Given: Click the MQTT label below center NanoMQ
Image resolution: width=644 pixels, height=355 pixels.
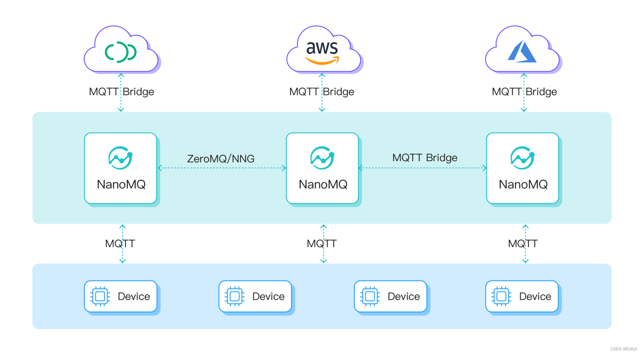Looking at the screenshot, I should (x=322, y=243).
